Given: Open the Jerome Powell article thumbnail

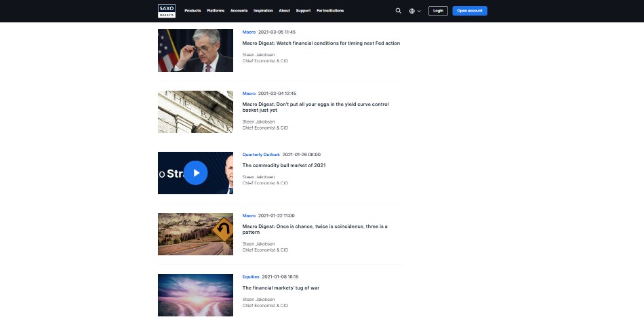Looking at the screenshot, I should (195, 51).
